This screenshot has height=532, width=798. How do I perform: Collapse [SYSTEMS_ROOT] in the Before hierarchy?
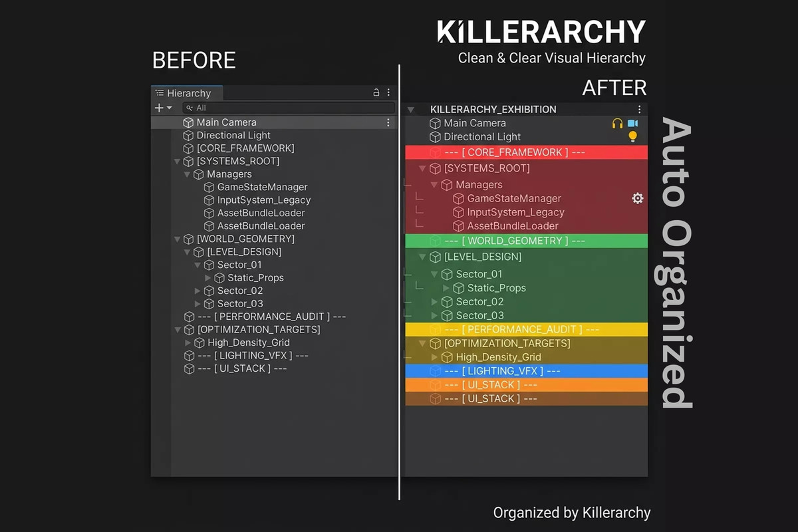coord(177,162)
